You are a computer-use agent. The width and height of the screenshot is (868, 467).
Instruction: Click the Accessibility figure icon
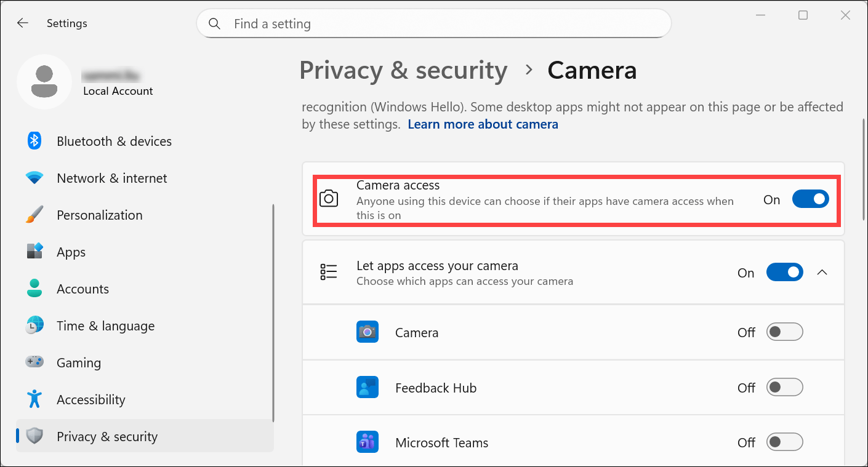34,400
